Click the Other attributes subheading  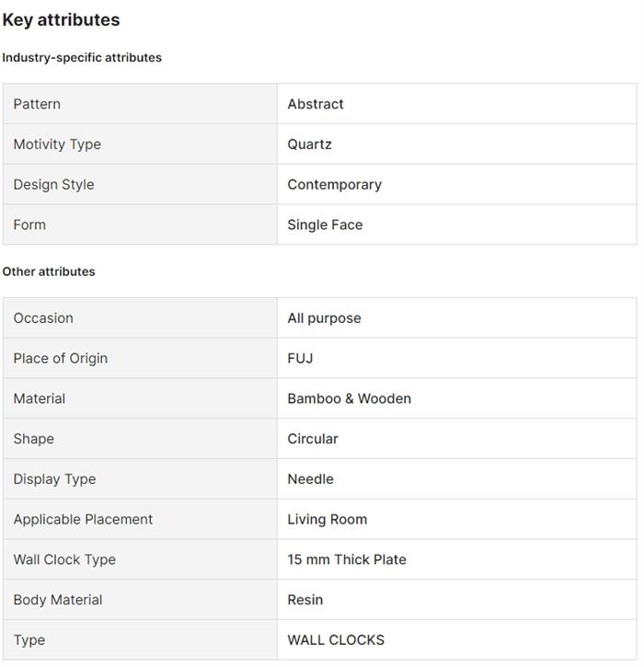click(49, 271)
